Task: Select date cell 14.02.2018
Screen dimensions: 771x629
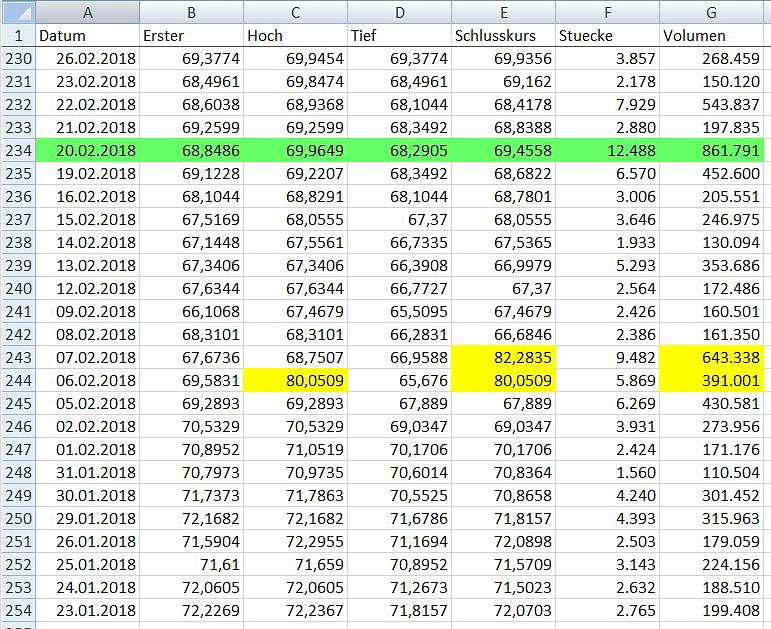Action: [88, 242]
